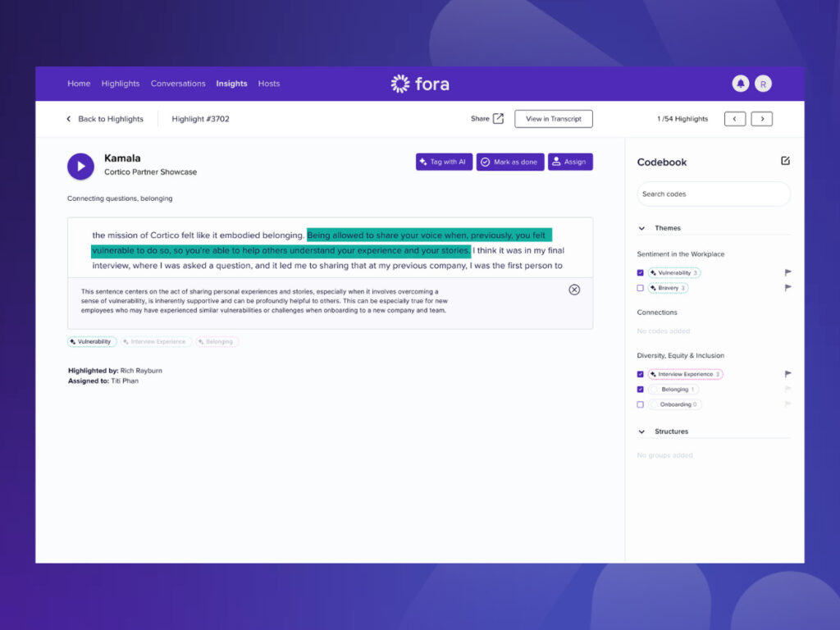The height and width of the screenshot is (630, 840).
Task: Click the 'Codebook' title
Action: (x=662, y=162)
